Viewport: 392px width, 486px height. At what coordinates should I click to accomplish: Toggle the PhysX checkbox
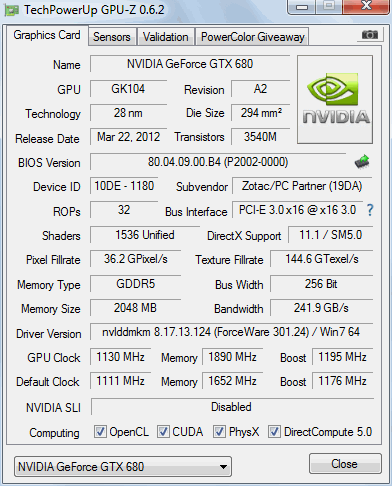click(219, 431)
